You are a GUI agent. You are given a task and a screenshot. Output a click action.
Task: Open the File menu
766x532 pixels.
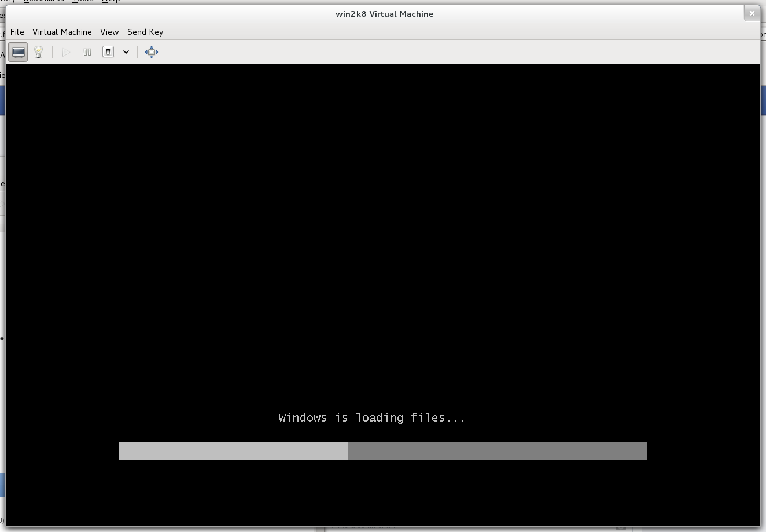click(x=17, y=32)
